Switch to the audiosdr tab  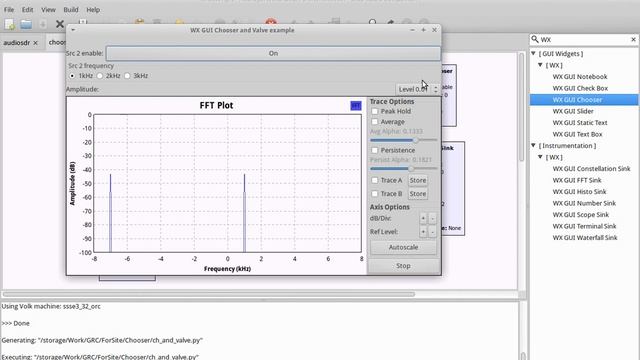17,42
